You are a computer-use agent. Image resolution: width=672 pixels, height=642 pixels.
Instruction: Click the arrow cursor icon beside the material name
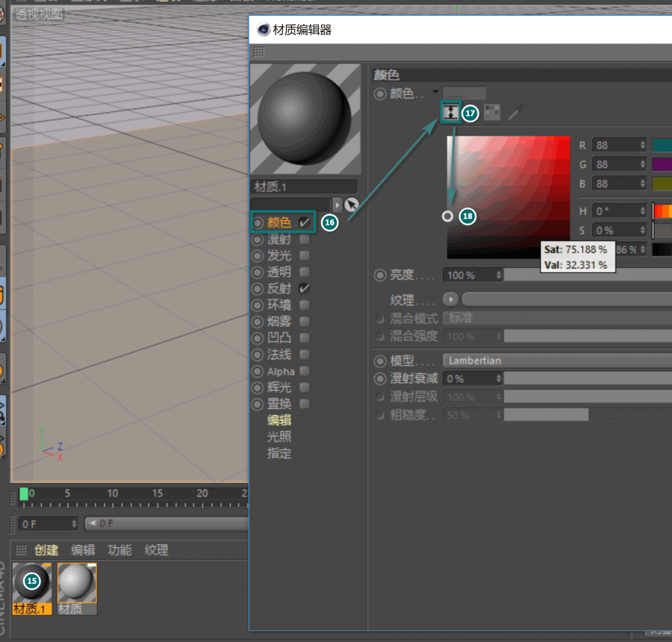coord(351,205)
